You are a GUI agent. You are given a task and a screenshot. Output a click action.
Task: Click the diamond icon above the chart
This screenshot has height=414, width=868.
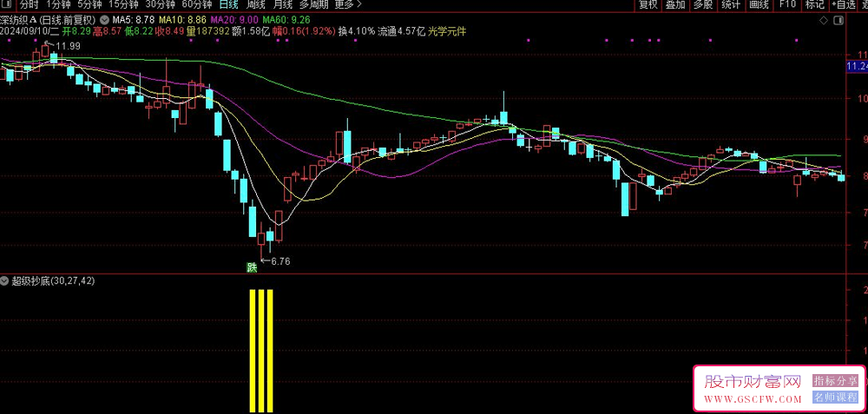pos(823,20)
